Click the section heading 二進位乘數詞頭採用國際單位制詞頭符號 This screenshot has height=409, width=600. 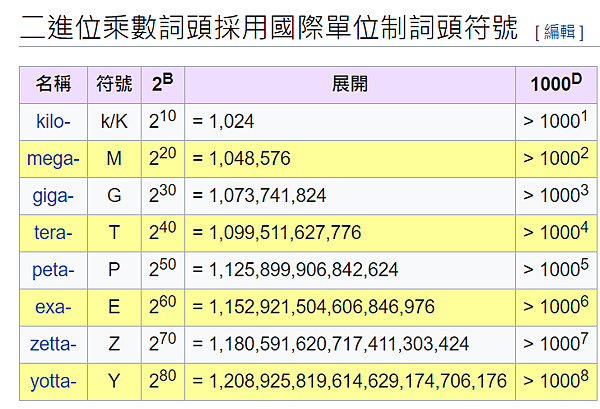pyautogui.click(x=269, y=28)
